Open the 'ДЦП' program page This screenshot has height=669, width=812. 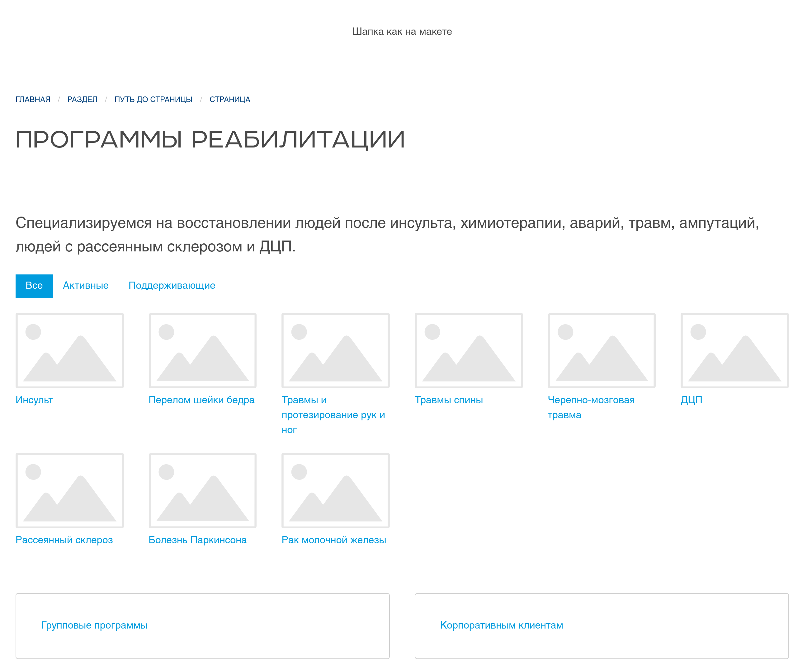(x=690, y=389)
